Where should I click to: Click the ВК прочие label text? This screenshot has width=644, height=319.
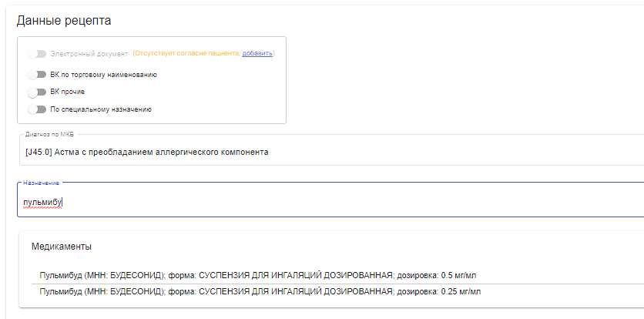[x=67, y=92]
